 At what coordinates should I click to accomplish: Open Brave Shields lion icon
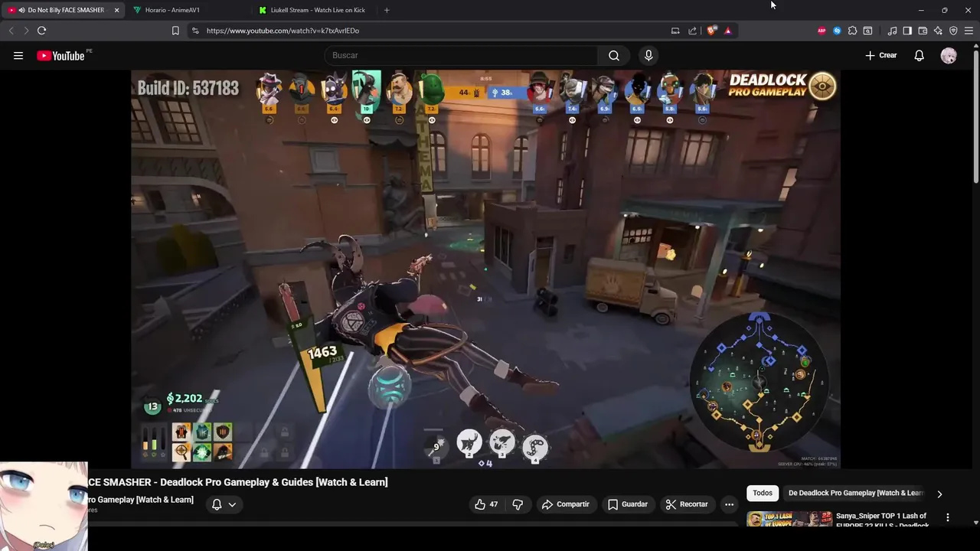pos(711,31)
